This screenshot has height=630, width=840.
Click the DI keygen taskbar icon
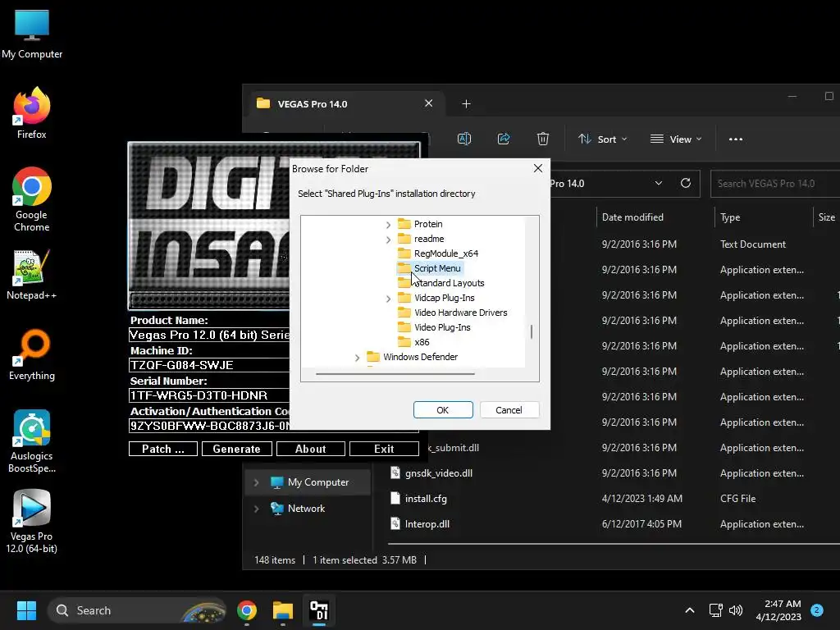tap(319, 610)
